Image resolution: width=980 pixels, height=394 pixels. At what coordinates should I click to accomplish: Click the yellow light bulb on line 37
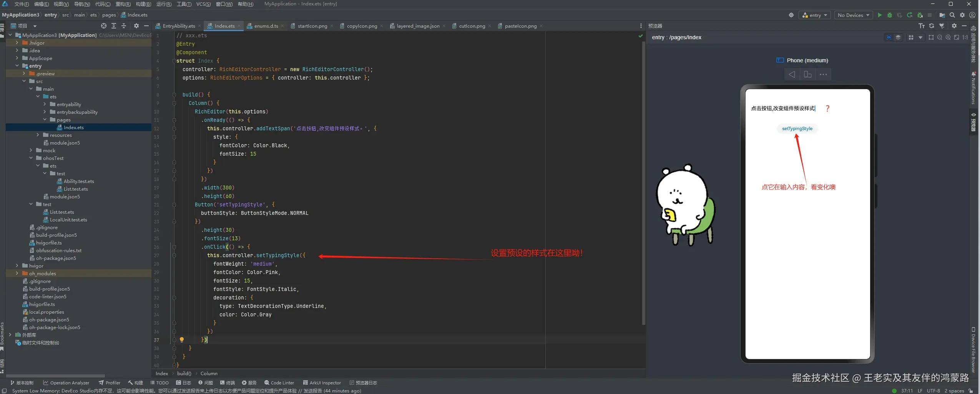182,339
